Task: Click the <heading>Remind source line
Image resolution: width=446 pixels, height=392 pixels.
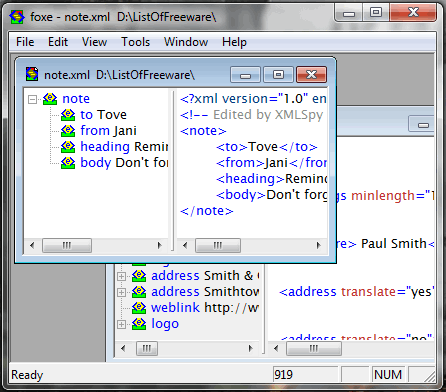Action: coord(271,179)
